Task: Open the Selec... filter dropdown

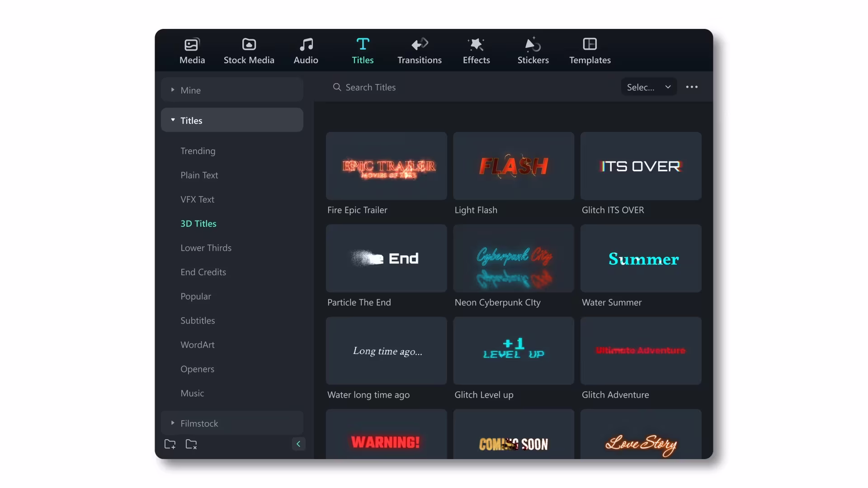Action: pyautogui.click(x=649, y=87)
